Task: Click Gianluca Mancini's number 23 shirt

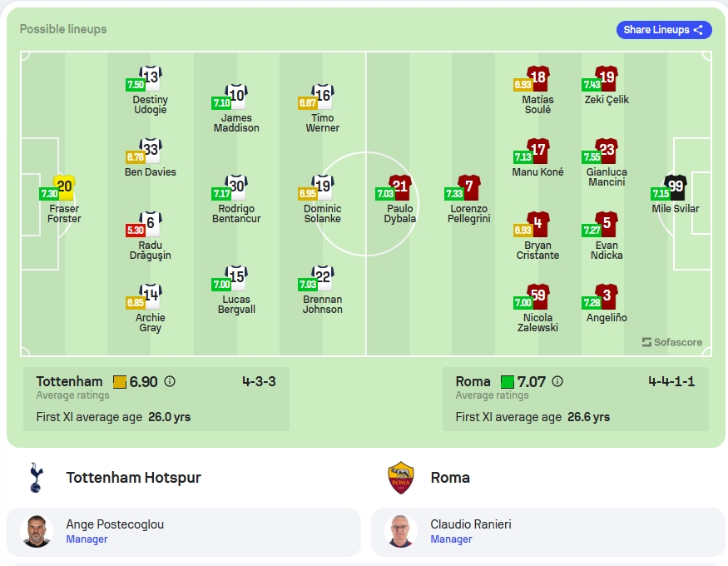Action: coord(607,151)
